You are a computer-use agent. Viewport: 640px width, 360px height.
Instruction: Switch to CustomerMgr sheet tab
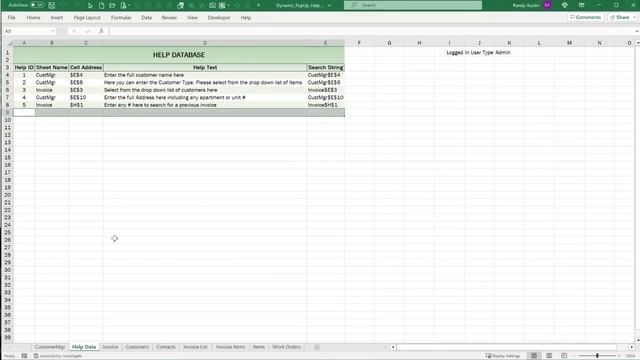click(x=50, y=347)
